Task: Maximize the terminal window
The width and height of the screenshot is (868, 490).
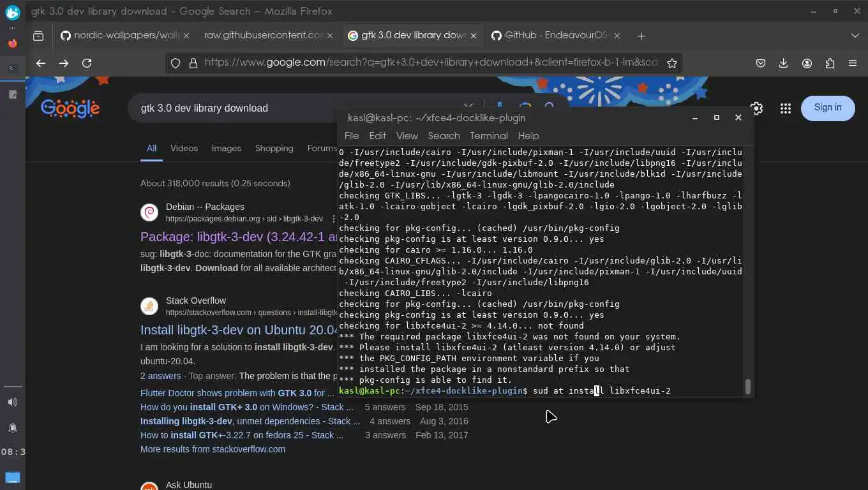Action: (x=717, y=117)
